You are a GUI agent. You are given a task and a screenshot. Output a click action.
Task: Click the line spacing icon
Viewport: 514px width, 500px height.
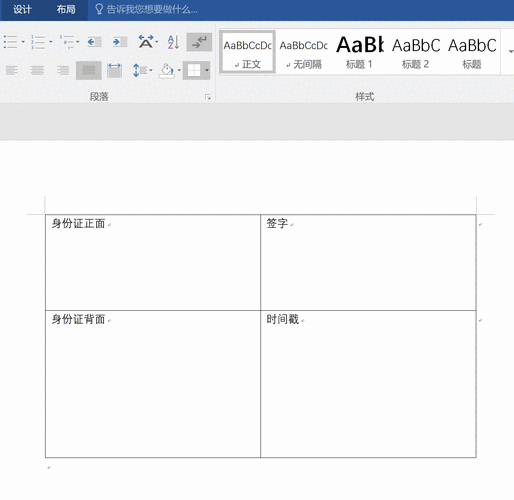point(140,70)
